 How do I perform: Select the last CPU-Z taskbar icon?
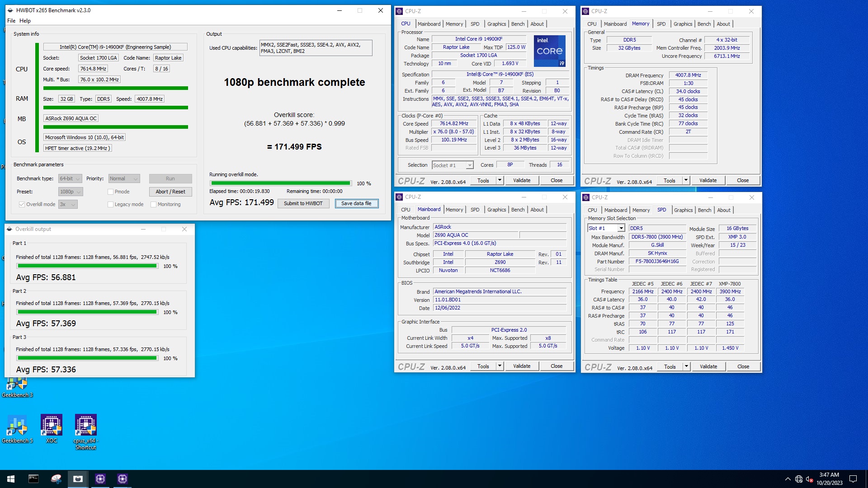coord(123,479)
